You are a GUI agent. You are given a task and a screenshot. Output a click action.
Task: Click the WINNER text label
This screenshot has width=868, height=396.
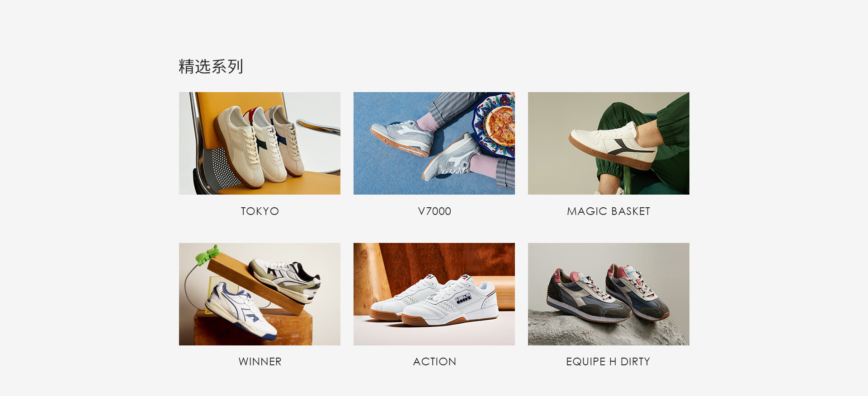click(x=260, y=362)
